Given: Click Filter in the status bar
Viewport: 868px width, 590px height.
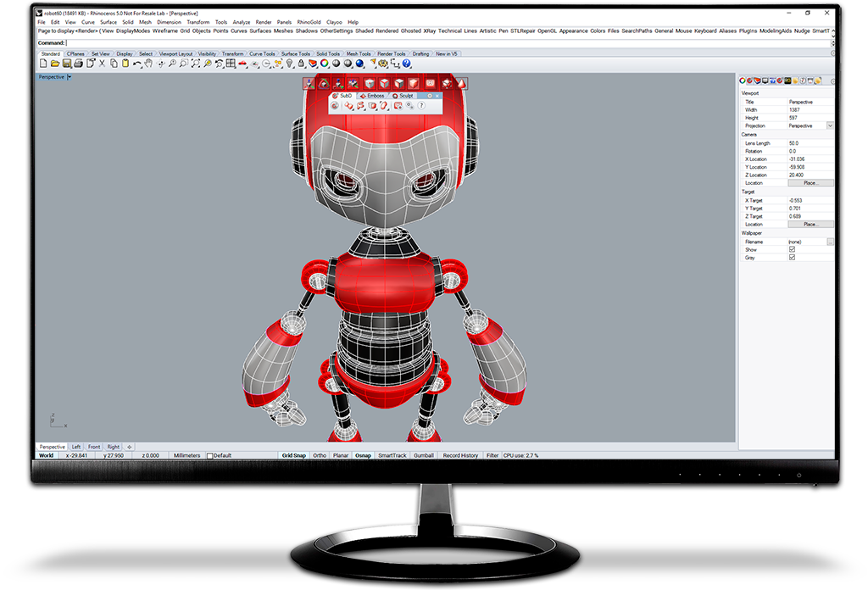Looking at the screenshot, I should 492,455.
